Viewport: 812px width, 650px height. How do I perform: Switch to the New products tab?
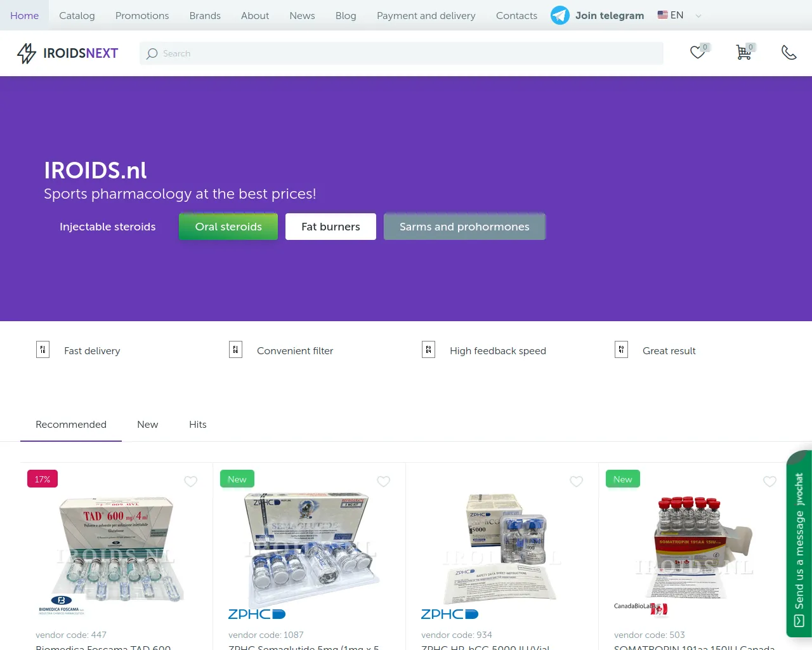[x=148, y=424]
